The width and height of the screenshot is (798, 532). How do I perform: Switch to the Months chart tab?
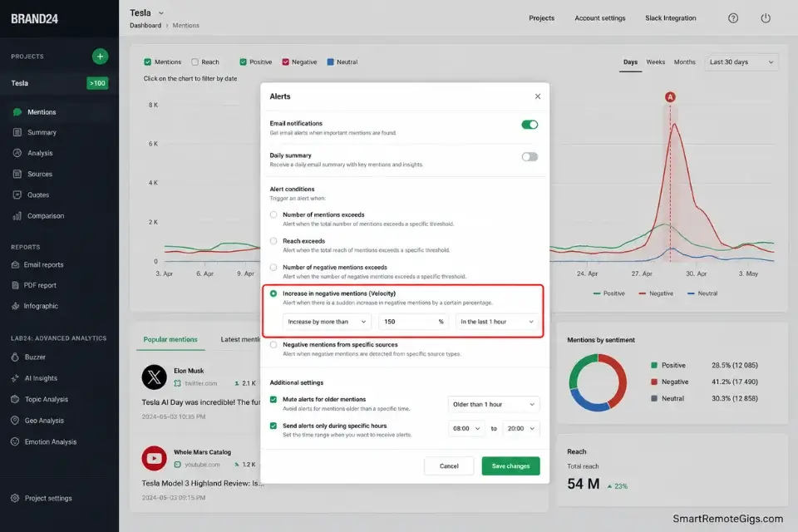point(684,62)
